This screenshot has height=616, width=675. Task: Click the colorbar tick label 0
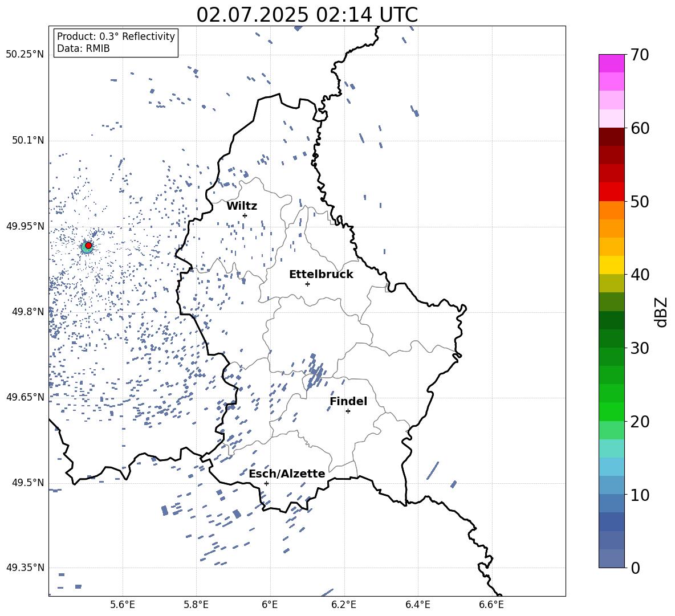point(635,568)
